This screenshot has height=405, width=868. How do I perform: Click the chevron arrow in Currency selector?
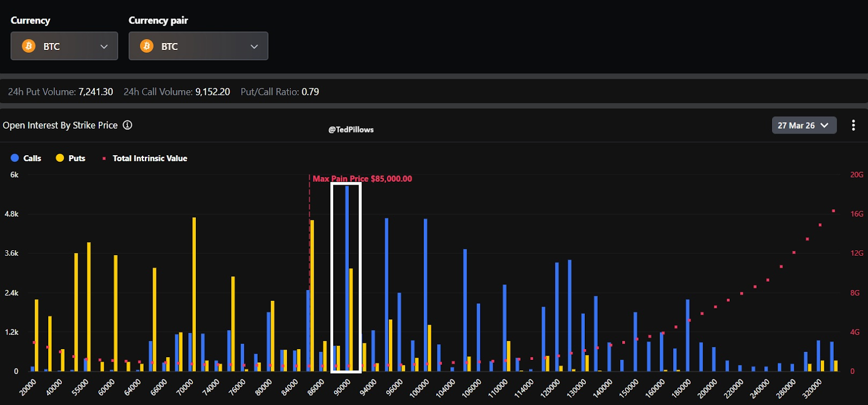(x=104, y=47)
